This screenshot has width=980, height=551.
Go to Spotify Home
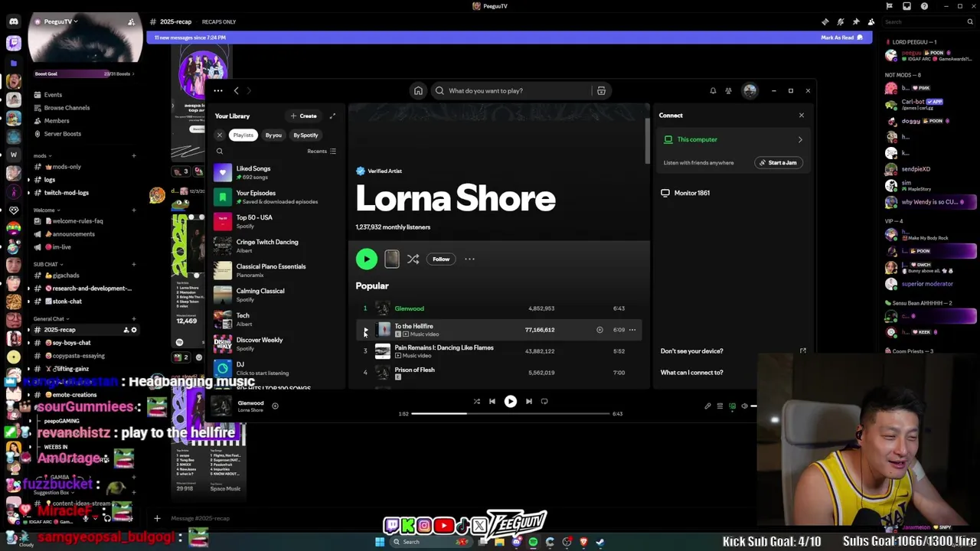click(x=418, y=91)
